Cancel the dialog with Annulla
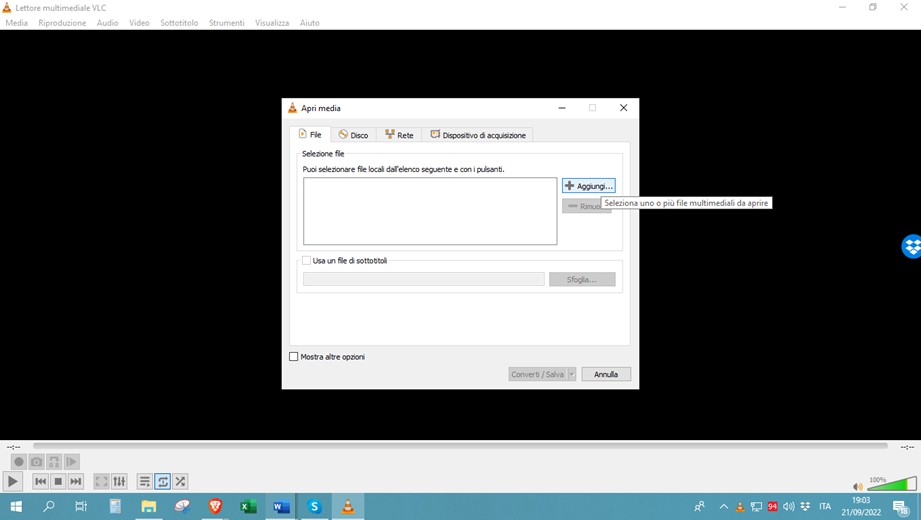Screen dimensions: 921x520 [x=606, y=374]
